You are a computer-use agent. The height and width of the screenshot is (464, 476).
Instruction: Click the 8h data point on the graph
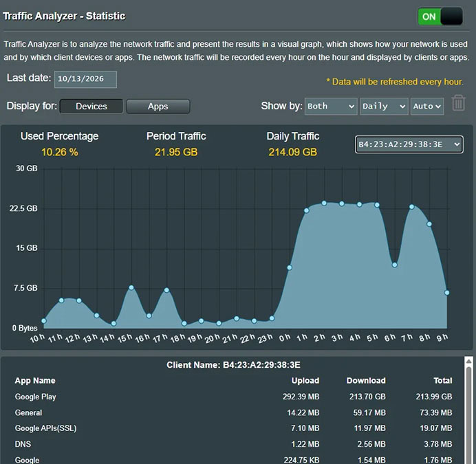429,224
